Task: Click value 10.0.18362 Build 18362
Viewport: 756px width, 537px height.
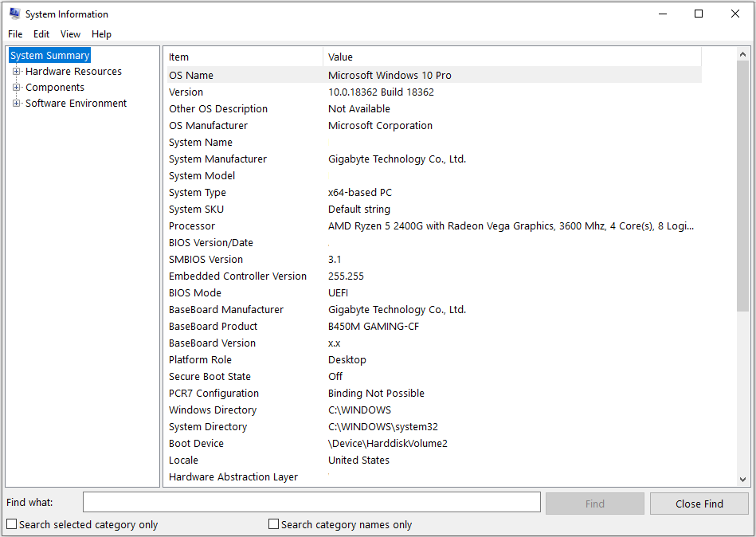Action: (381, 92)
